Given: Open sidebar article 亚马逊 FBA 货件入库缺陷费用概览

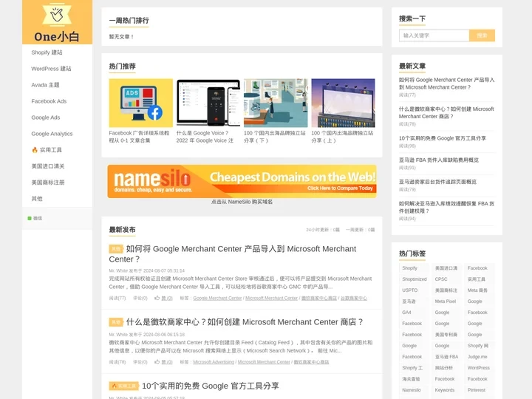Looking at the screenshot, I should pos(439,160).
